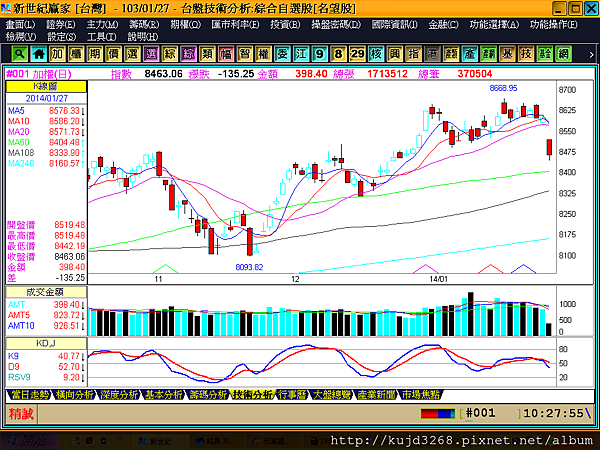Open the 類 category toolbar icon
600x450 pixels.
point(207,54)
